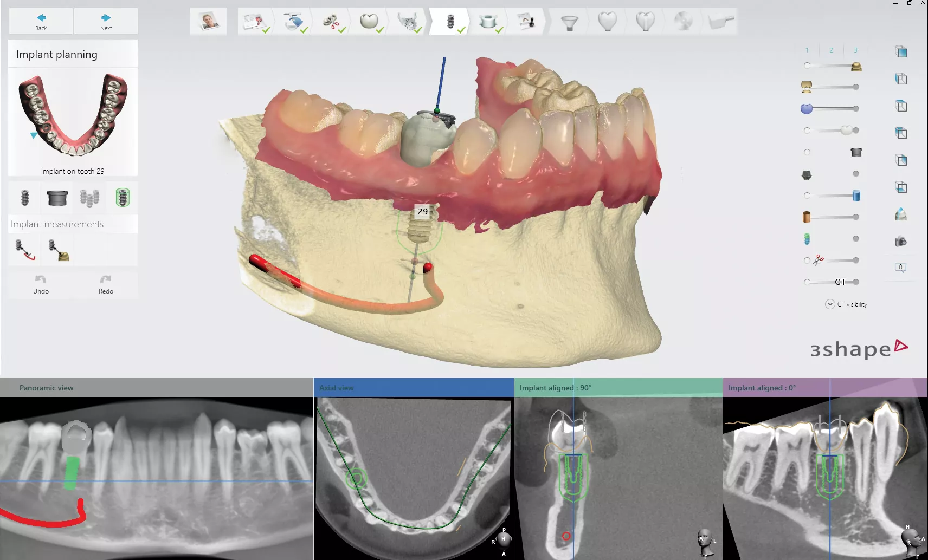This screenshot has width=928, height=560.
Task: Choose the sleeve tool in Implant planning
Action: pos(57,198)
